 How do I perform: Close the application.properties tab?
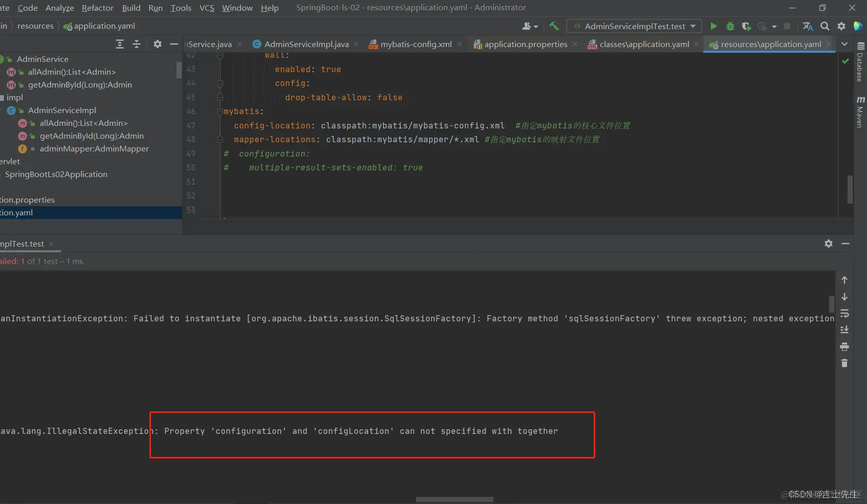click(x=575, y=45)
